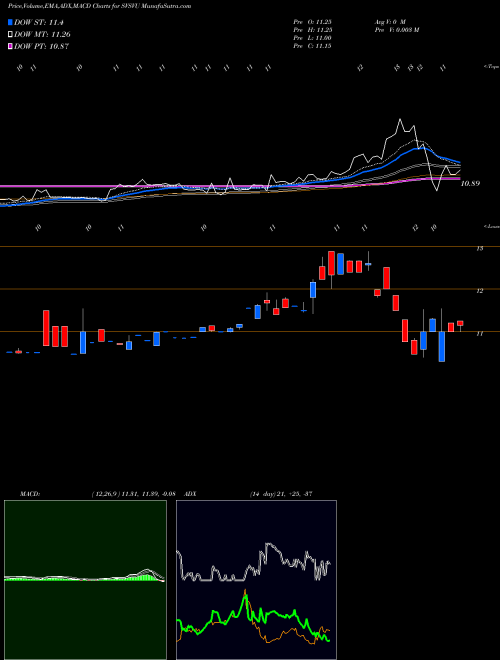Click the 'Pre C: 11.15' close value
The width and height of the screenshot is (500, 660).
coord(312,46)
